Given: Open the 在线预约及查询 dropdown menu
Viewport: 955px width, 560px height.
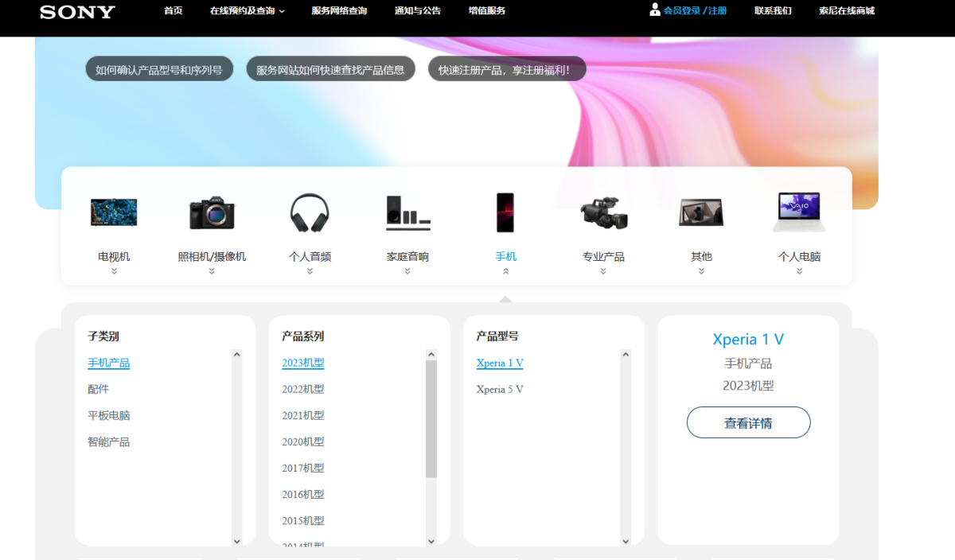Looking at the screenshot, I should pos(248,11).
